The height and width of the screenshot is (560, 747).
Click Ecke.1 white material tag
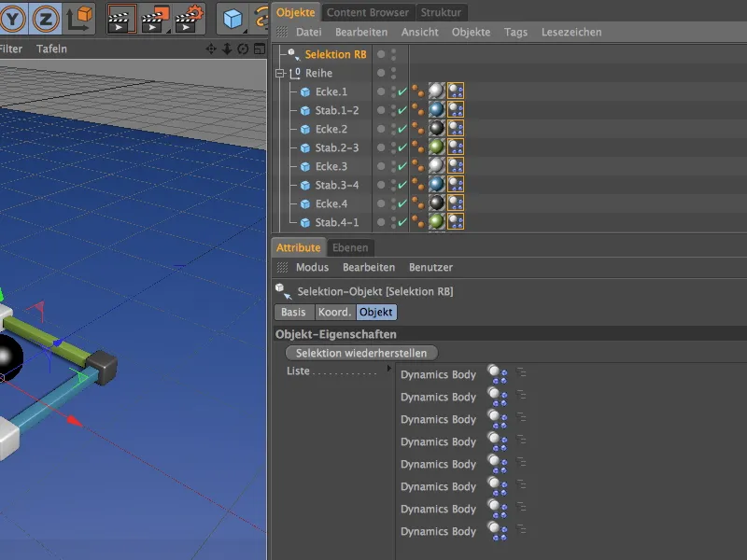click(436, 91)
